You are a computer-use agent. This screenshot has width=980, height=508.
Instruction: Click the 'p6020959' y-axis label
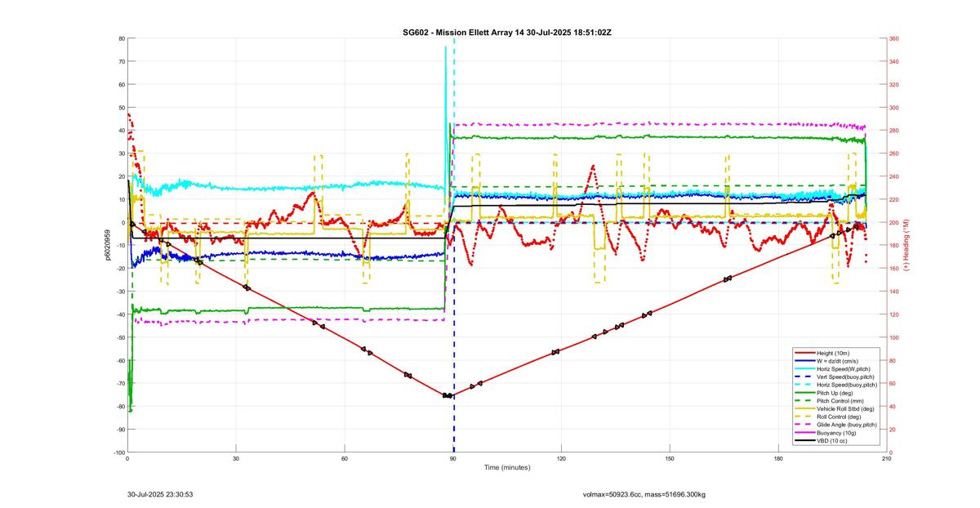[x=107, y=245]
